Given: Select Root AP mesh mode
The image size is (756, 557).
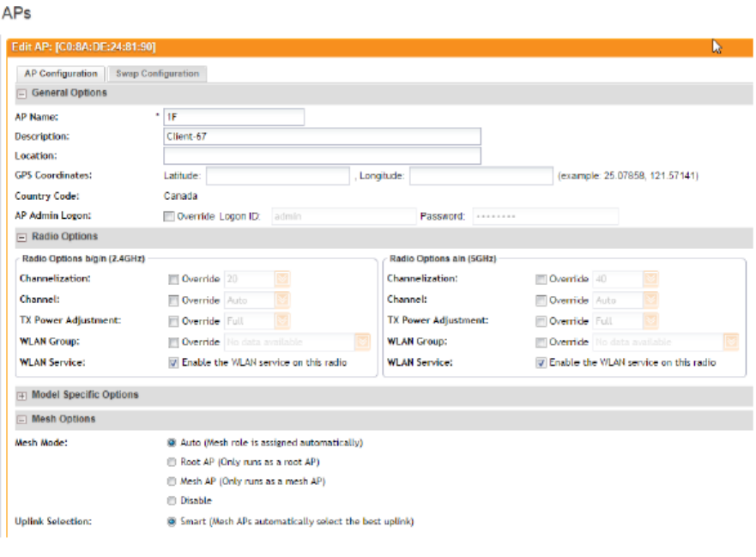Looking at the screenshot, I should click(x=171, y=462).
